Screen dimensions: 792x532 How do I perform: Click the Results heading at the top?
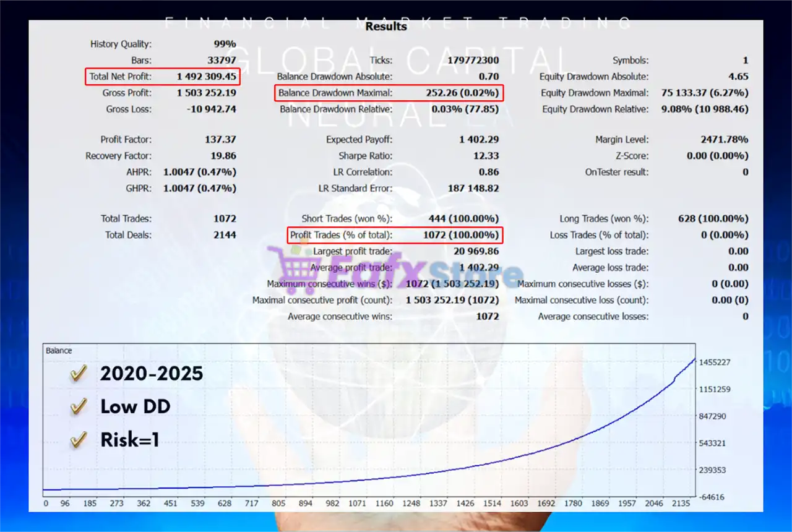386,27
